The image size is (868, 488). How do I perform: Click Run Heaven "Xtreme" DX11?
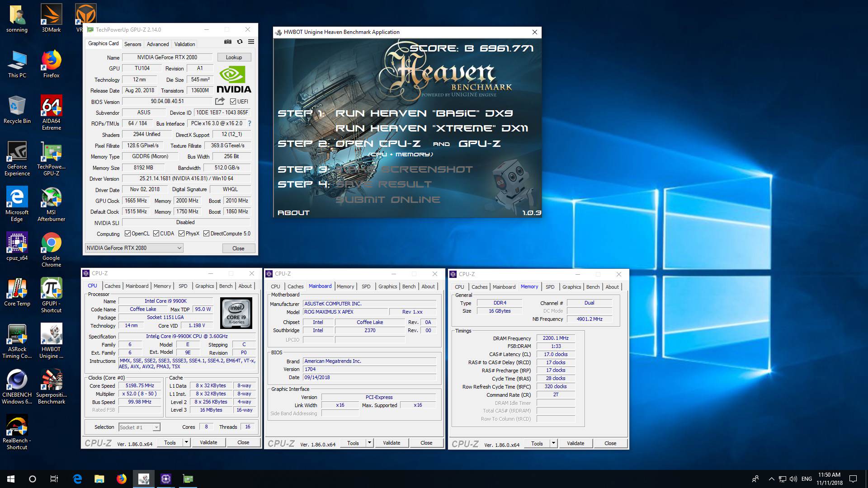pyautogui.click(x=431, y=128)
